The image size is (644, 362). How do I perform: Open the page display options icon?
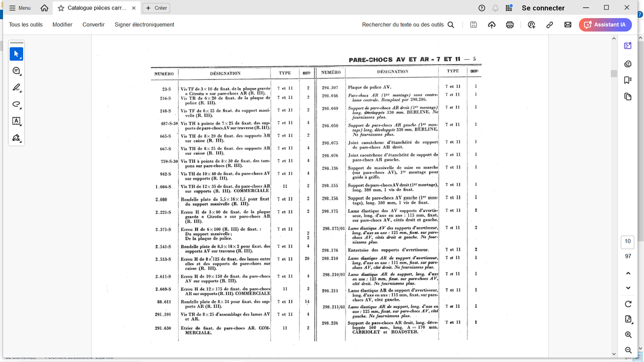click(628, 319)
